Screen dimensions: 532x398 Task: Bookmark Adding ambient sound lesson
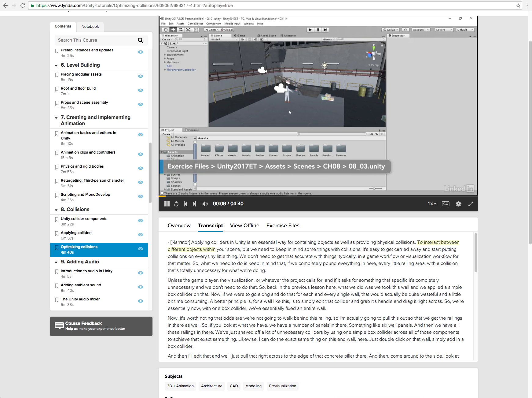pos(57,286)
